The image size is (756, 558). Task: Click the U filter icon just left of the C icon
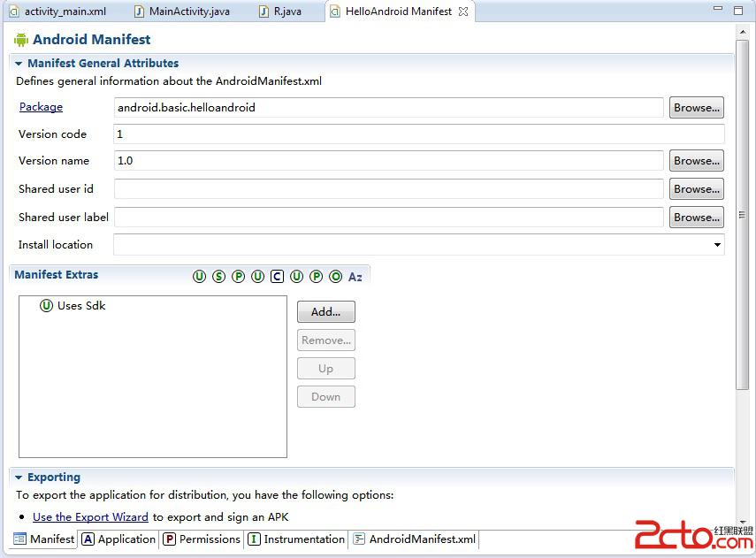tap(258, 277)
